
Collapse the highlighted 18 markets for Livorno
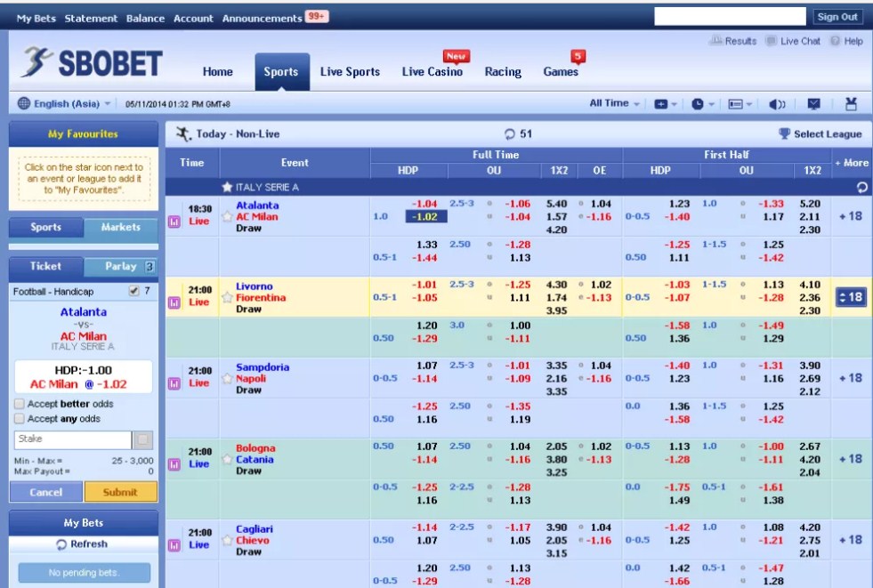coord(851,298)
